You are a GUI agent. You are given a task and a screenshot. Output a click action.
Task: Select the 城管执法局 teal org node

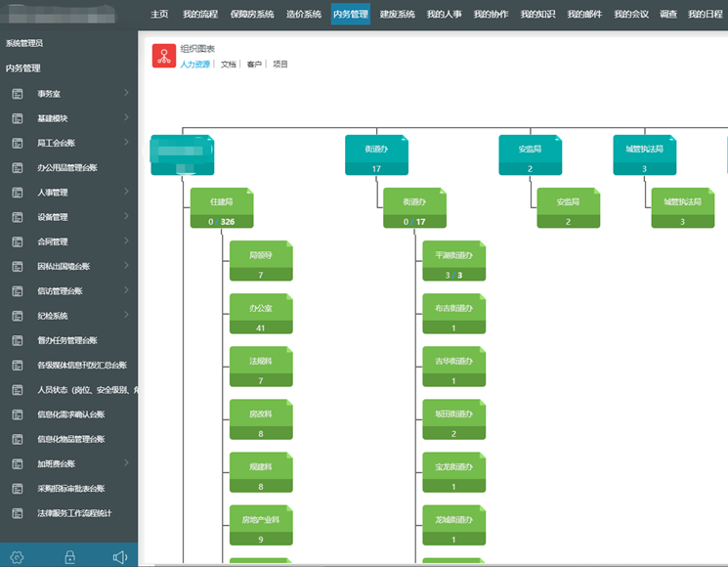point(644,154)
